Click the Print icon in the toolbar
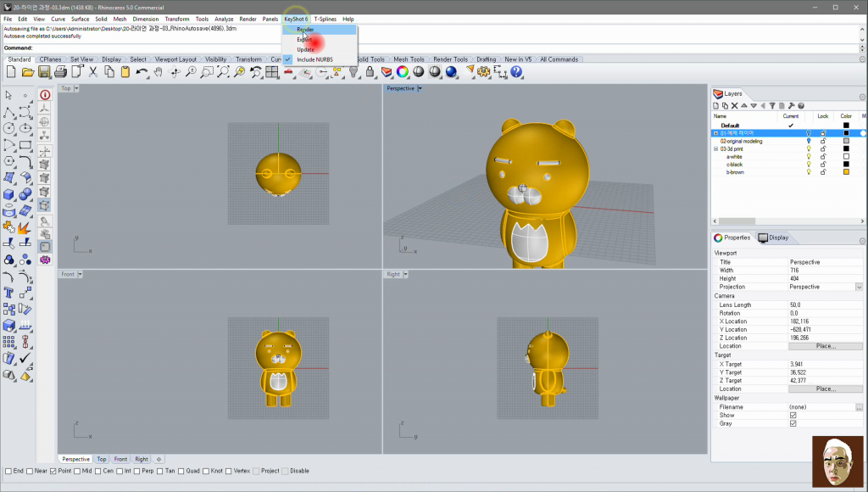 (60, 72)
